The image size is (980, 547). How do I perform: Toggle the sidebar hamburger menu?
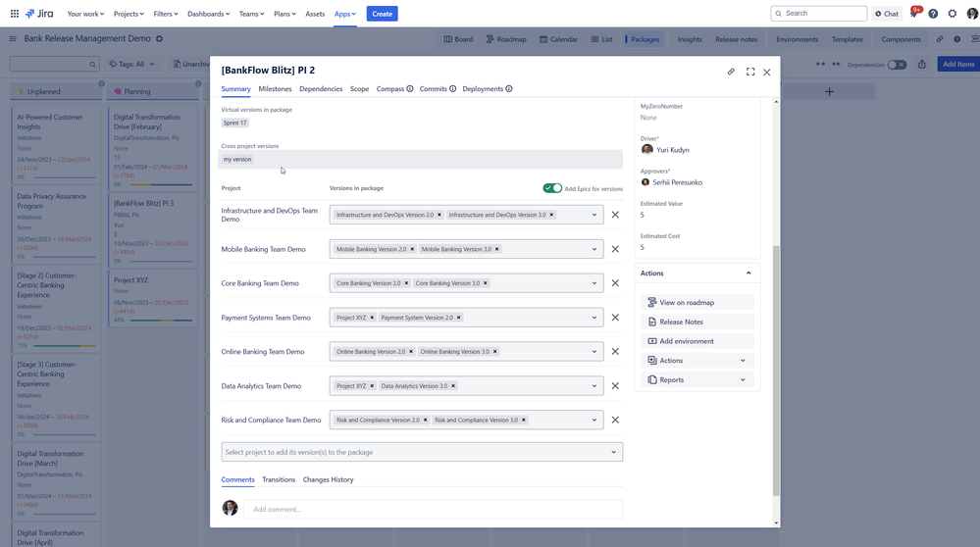pyautogui.click(x=13, y=38)
